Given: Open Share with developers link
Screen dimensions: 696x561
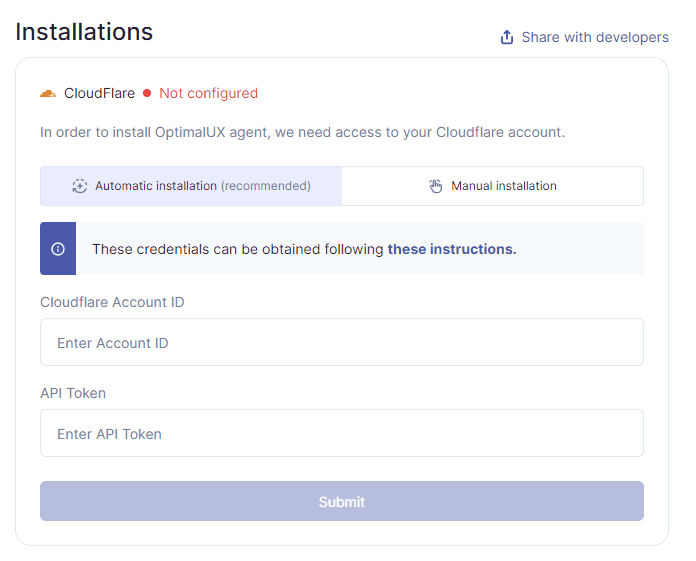Looking at the screenshot, I should click(584, 37).
